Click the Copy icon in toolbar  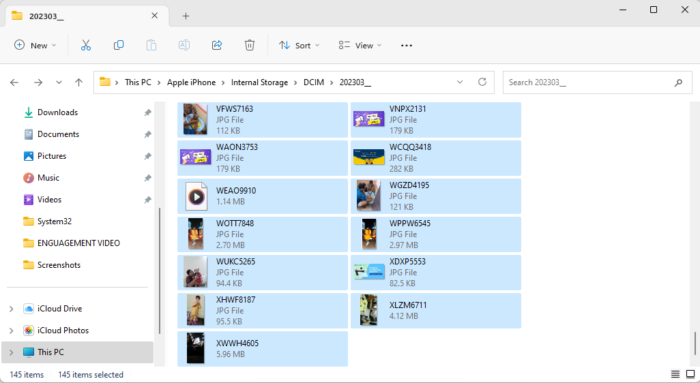(118, 45)
